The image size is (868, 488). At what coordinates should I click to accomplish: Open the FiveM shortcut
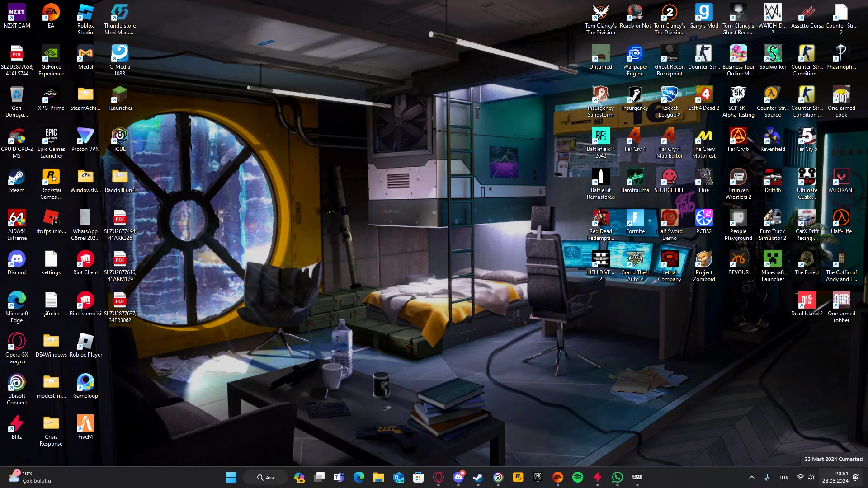tap(85, 428)
